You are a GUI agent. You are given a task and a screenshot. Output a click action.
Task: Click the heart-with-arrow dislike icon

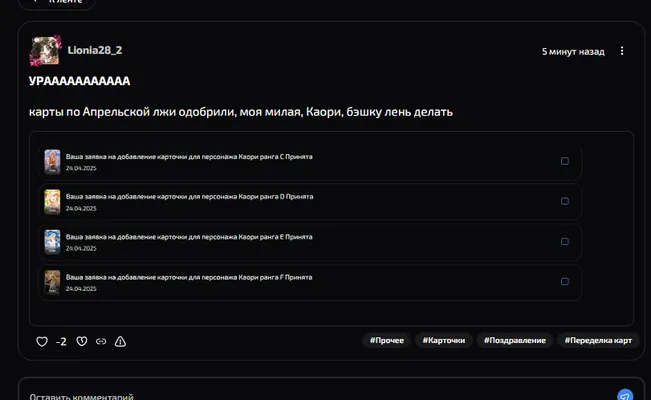tap(82, 341)
